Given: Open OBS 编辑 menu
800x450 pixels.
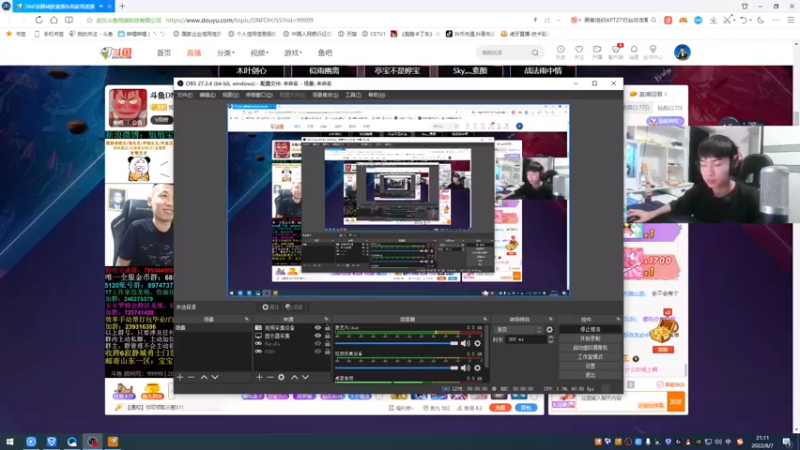Looking at the screenshot, I should coord(207,95).
